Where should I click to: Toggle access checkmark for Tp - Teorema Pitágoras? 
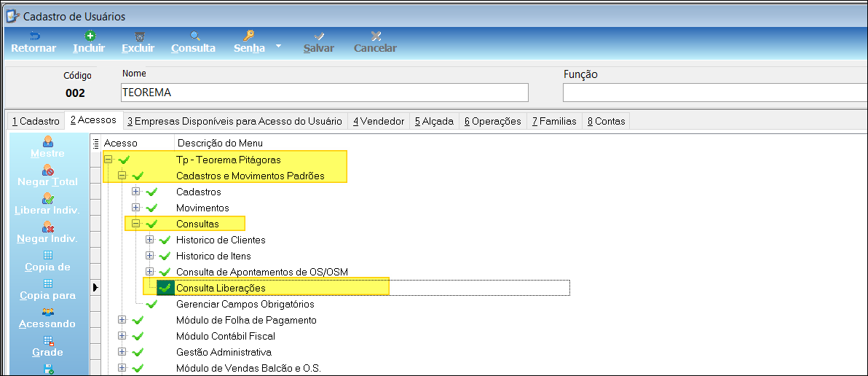(x=124, y=160)
